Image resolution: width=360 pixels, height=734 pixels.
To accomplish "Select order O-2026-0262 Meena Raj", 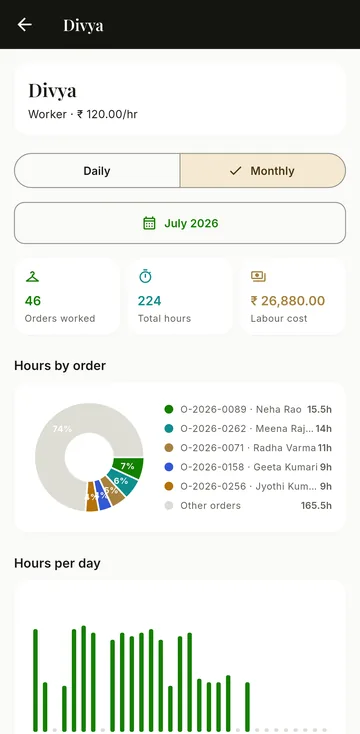I will [x=248, y=429].
